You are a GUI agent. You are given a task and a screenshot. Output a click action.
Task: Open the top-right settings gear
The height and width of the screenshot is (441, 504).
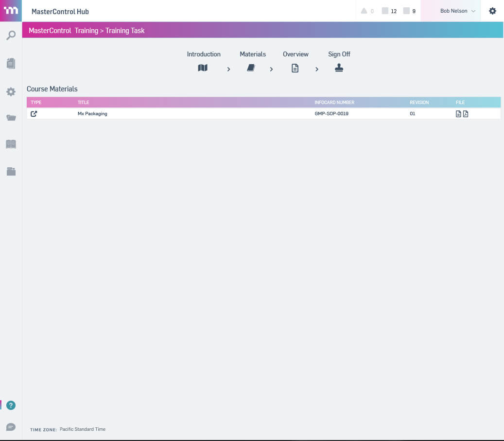point(492,11)
